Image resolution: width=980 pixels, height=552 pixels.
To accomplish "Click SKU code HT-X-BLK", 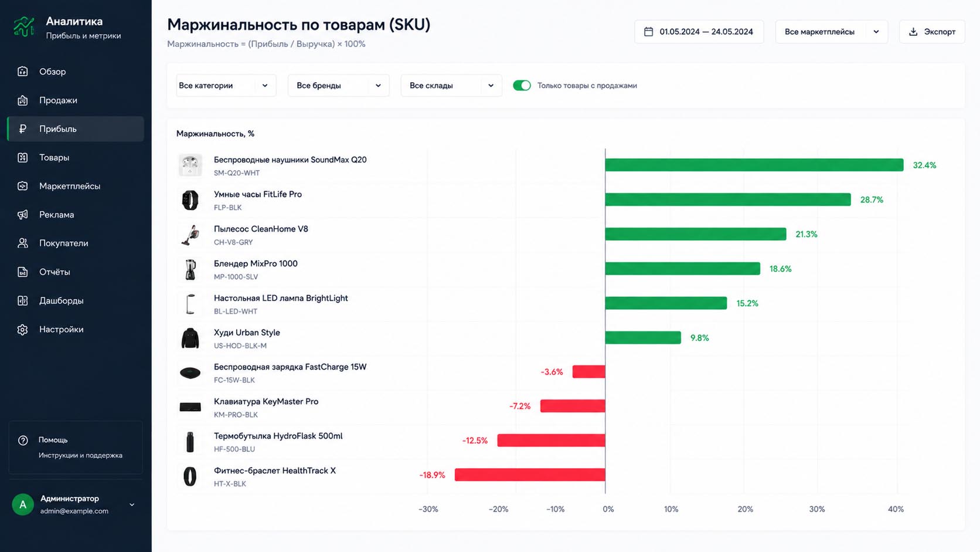I will (x=230, y=484).
